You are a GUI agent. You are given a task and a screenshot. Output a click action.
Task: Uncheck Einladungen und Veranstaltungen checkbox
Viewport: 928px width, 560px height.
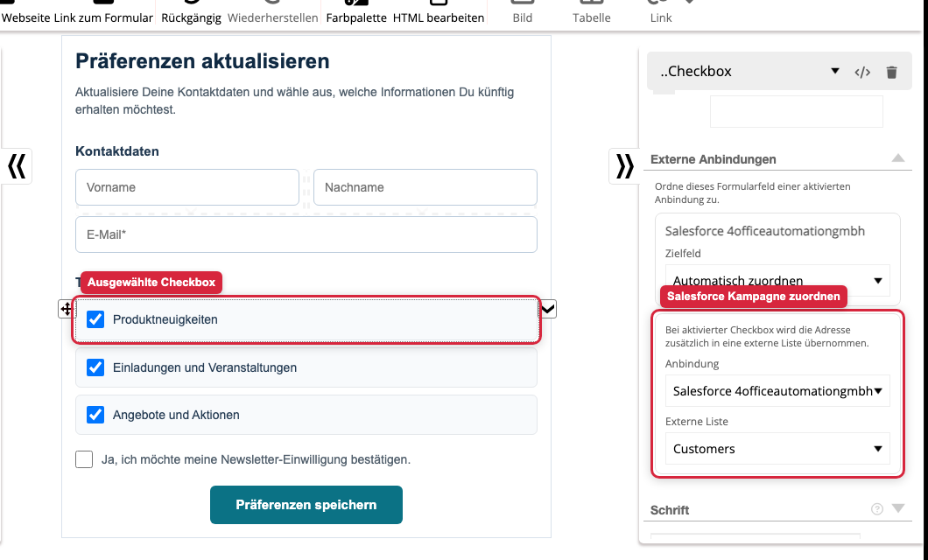[95, 367]
